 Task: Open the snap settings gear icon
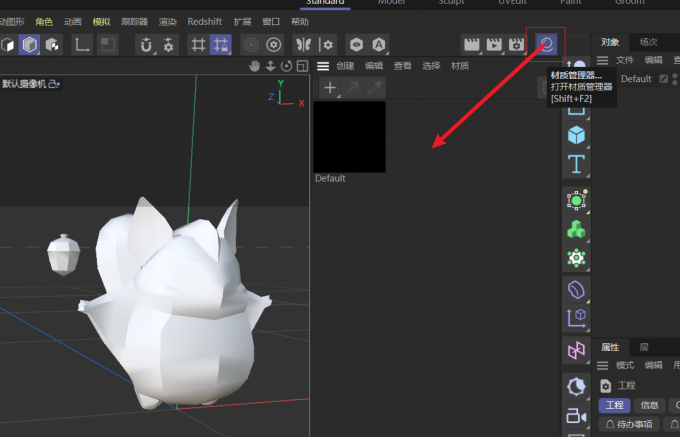point(168,44)
